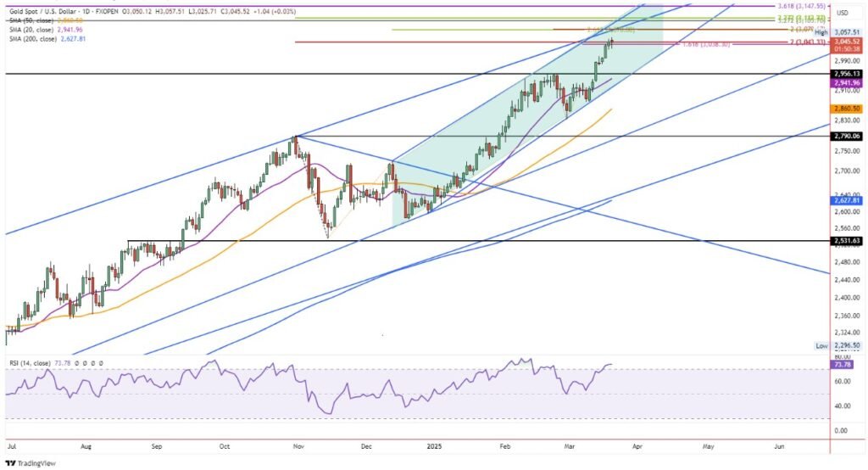Click the 2,400.00 price scale value

click(848, 298)
